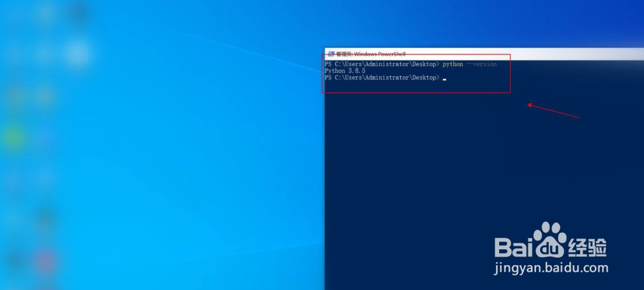
Task: Click the first PS prompt path line
Action: tap(381, 64)
